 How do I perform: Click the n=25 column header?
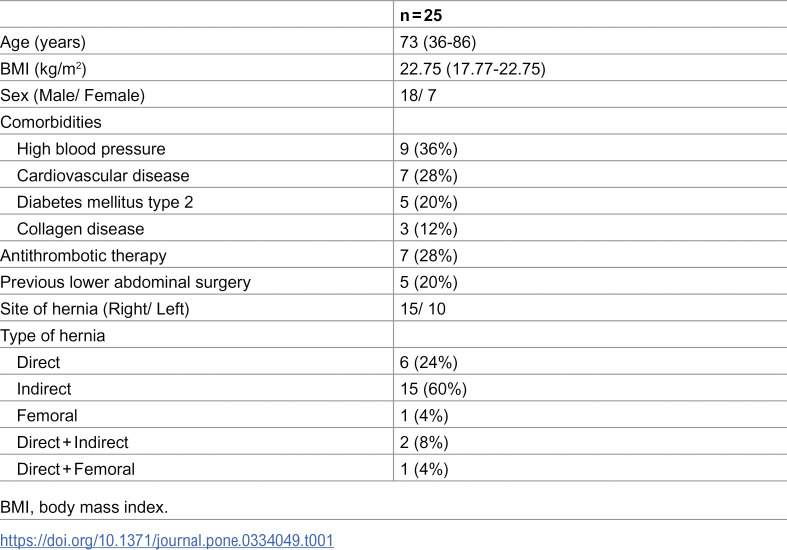(421, 16)
